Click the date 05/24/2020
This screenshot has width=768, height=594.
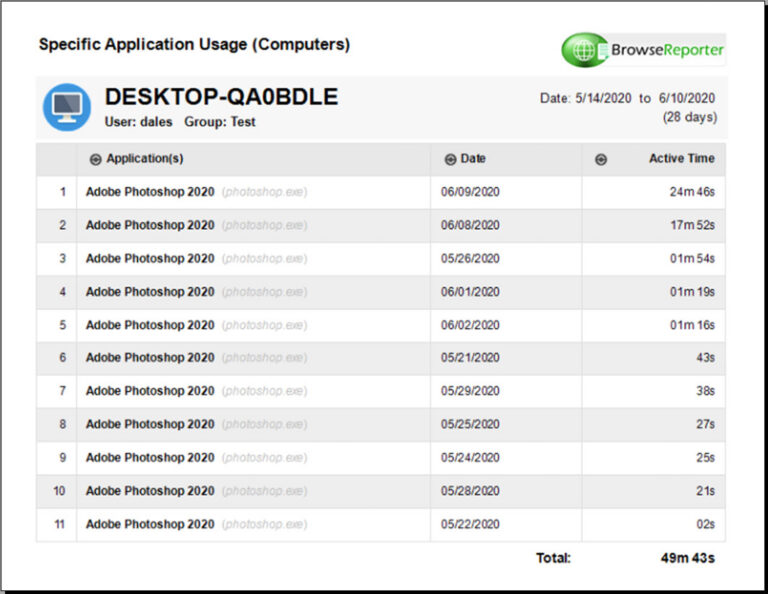pyautogui.click(x=470, y=458)
